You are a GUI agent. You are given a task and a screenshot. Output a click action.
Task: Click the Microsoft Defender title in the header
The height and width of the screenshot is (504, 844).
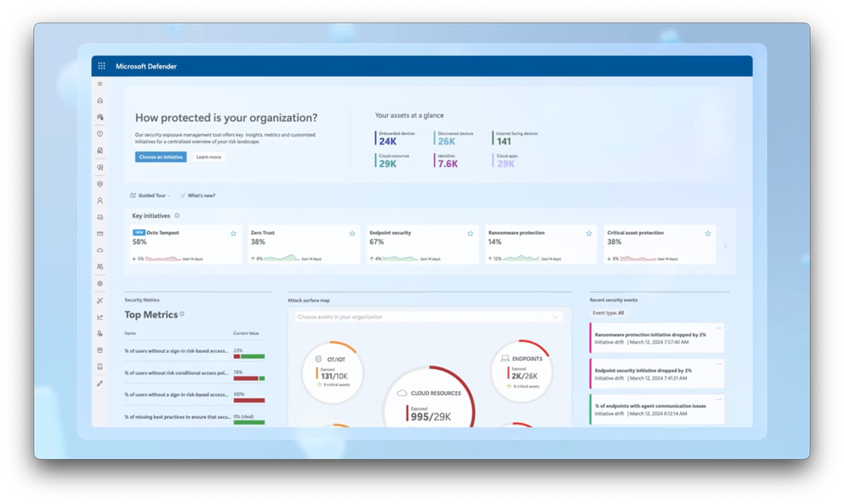click(146, 66)
